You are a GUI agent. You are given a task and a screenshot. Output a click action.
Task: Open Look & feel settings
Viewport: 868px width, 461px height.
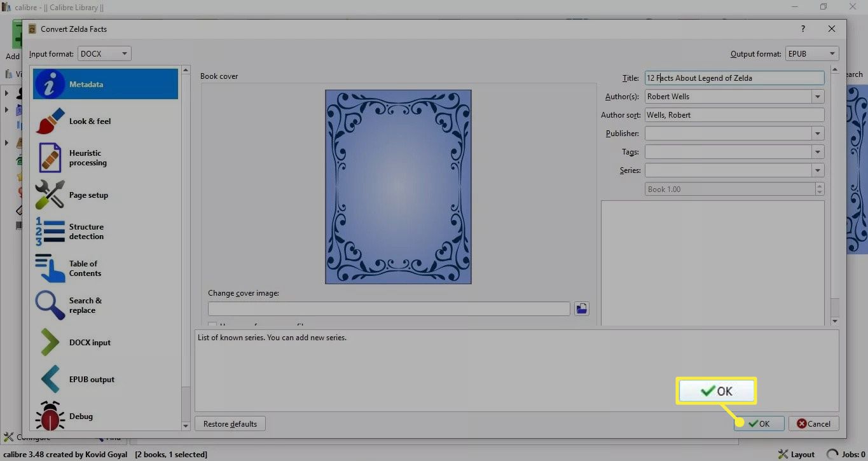click(106, 121)
